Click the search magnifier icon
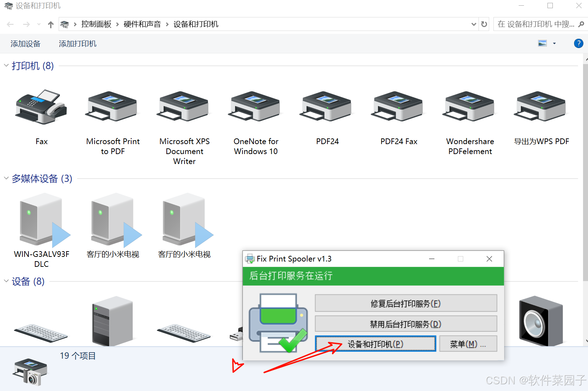 [581, 24]
